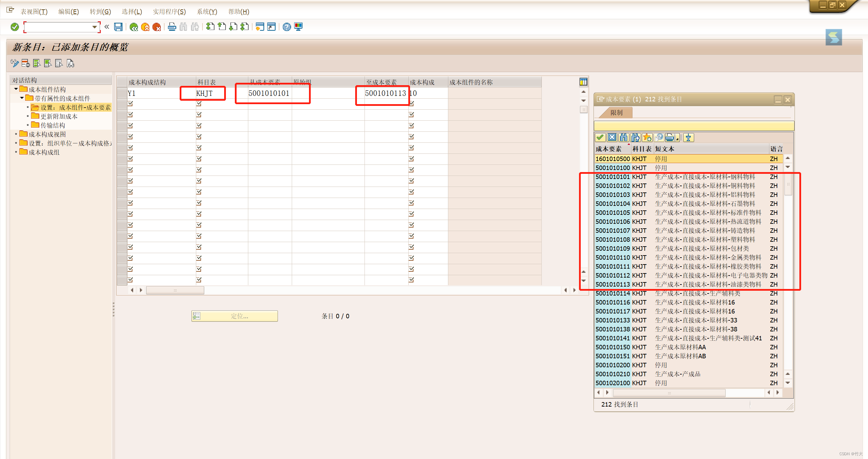
Task: Click the delete row icon
Action: pyautogui.click(x=26, y=63)
